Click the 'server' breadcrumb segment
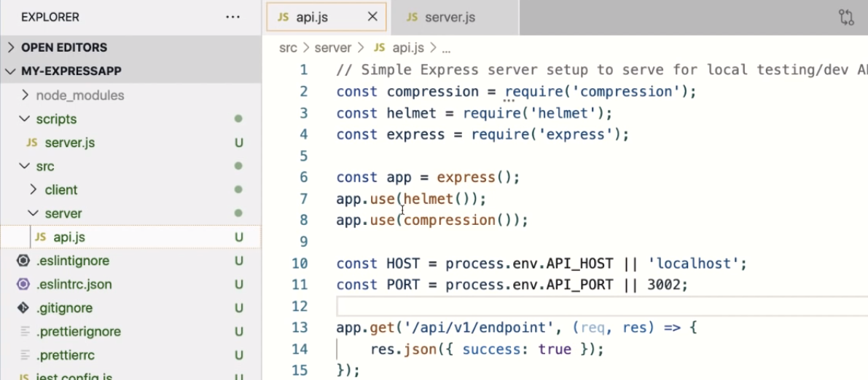868x380 pixels. (x=332, y=48)
